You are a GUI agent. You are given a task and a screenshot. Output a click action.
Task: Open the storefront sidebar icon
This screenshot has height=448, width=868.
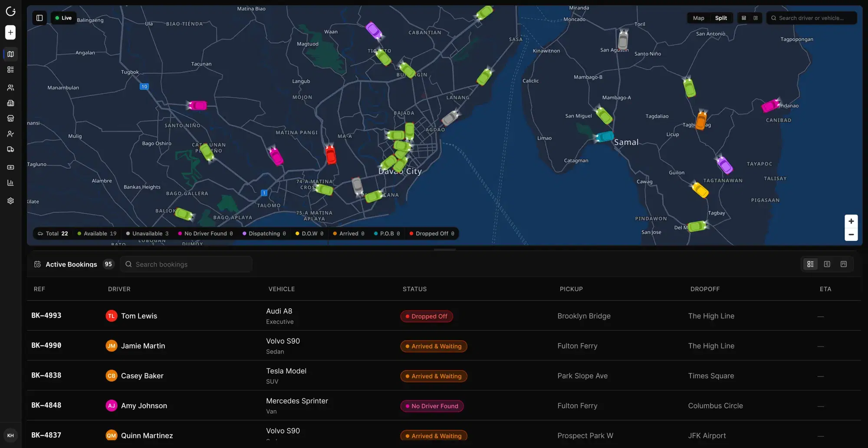(x=10, y=118)
